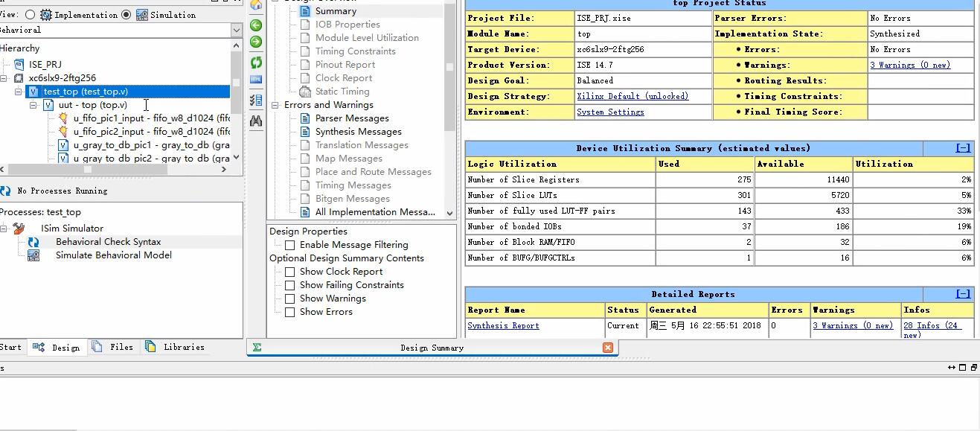This screenshot has width=980, height=431.
Task: Select the Simulation view radio button
Action: (x=126, y=15)
